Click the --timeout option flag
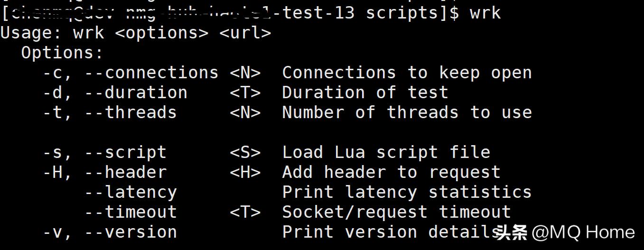Viewport: 644px width, 250px height. 131,213
